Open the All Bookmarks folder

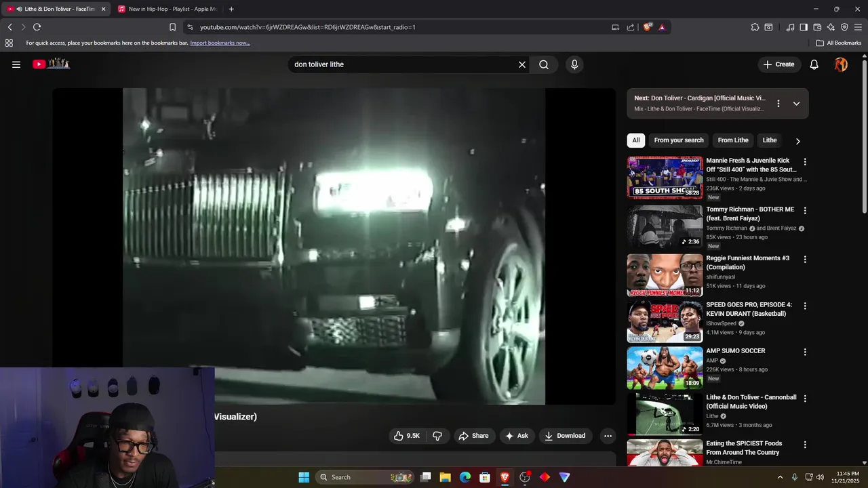point(839,43)
